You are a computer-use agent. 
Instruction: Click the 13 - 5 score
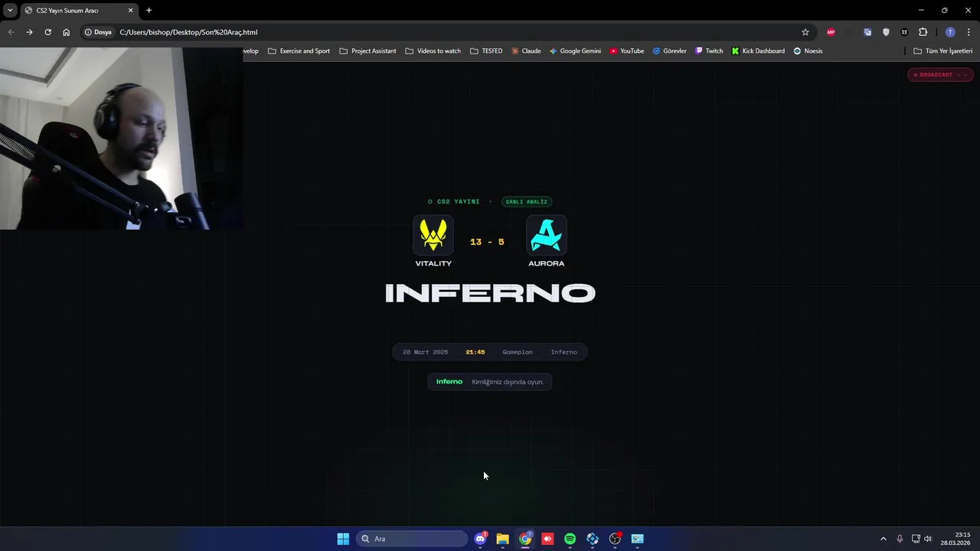487,242
